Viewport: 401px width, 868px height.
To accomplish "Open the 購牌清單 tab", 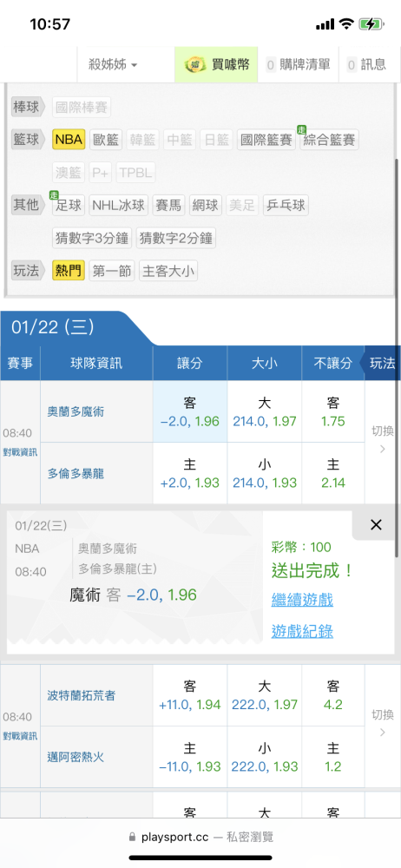I will coord(298,65).
